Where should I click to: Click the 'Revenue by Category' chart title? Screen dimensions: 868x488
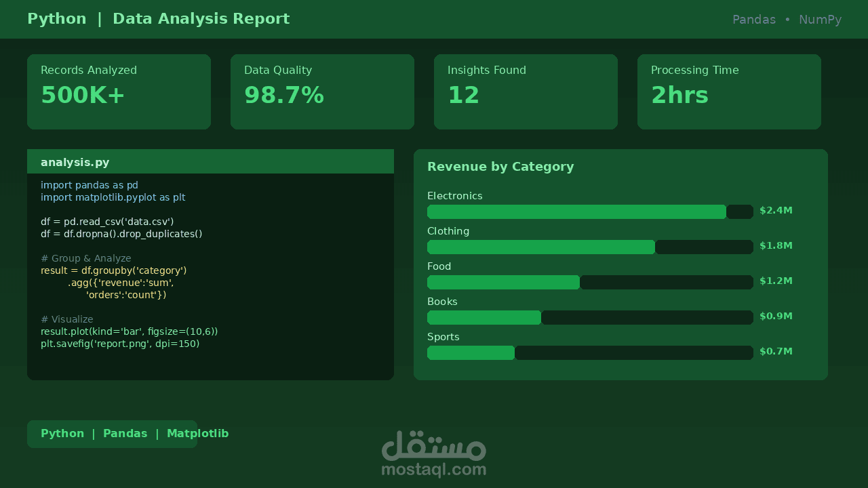pos(500,167)
